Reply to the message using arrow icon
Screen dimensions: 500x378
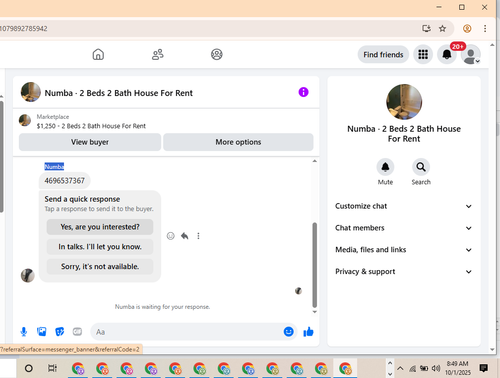pyautogui.click(x=185, y=236)
